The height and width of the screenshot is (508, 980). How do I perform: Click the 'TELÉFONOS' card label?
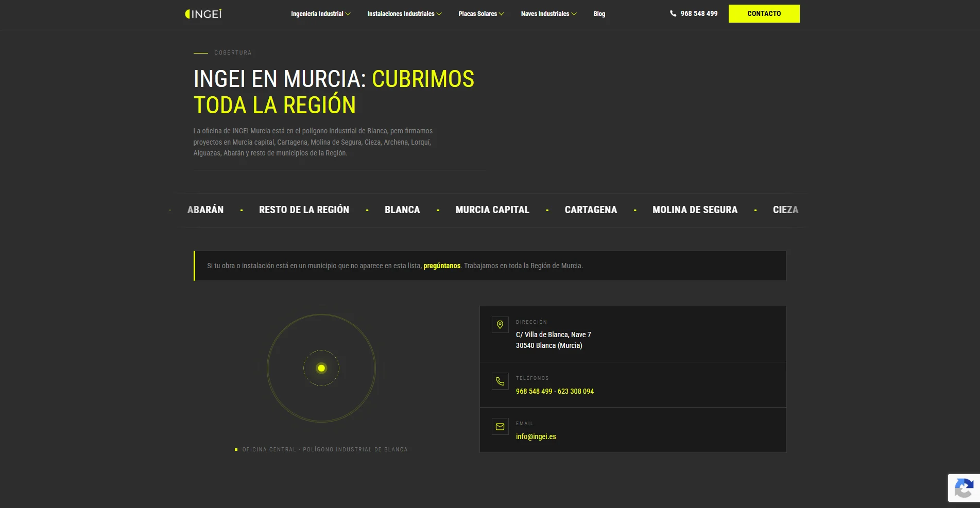tap(532, 378)
